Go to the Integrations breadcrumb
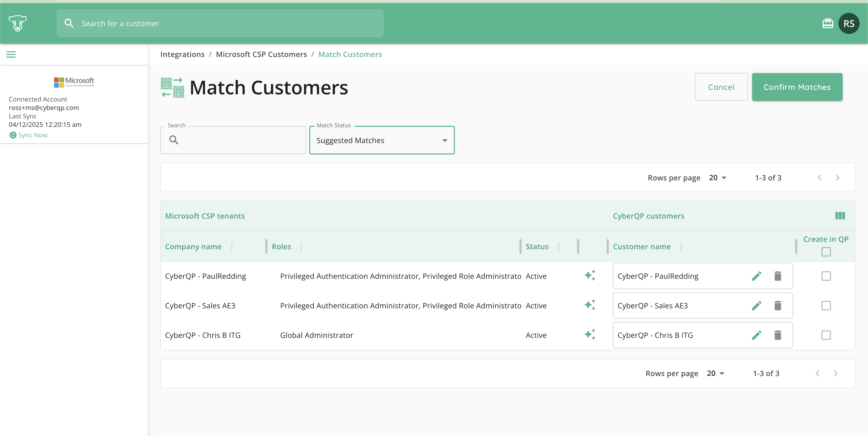The width and height of the screenshot is (868, 436). coord(182,54)
